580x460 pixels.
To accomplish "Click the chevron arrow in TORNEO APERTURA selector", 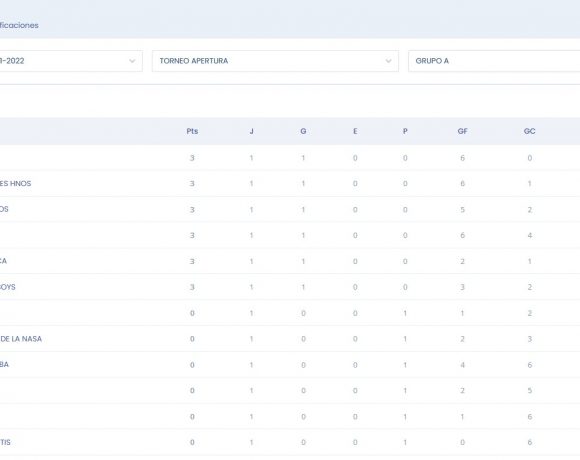I will click(x=388, y=61).
